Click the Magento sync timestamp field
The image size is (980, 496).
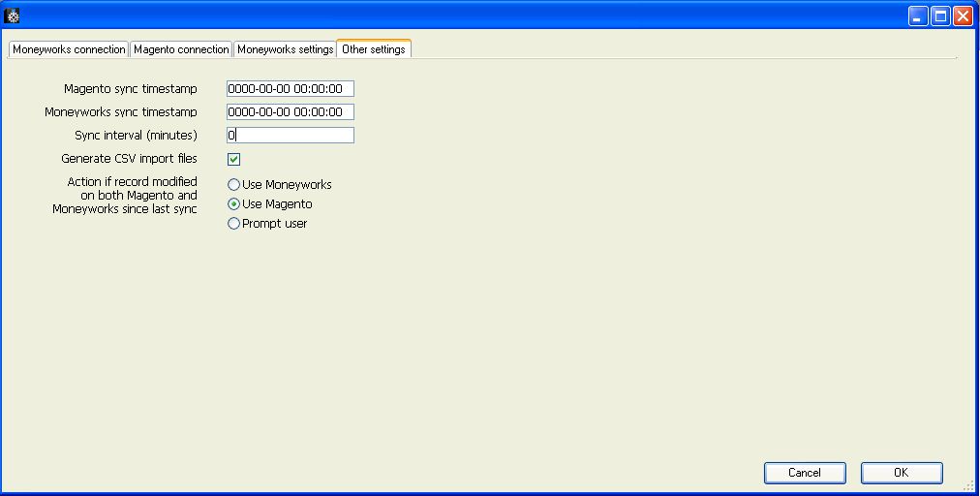click(x=290, y=89)
